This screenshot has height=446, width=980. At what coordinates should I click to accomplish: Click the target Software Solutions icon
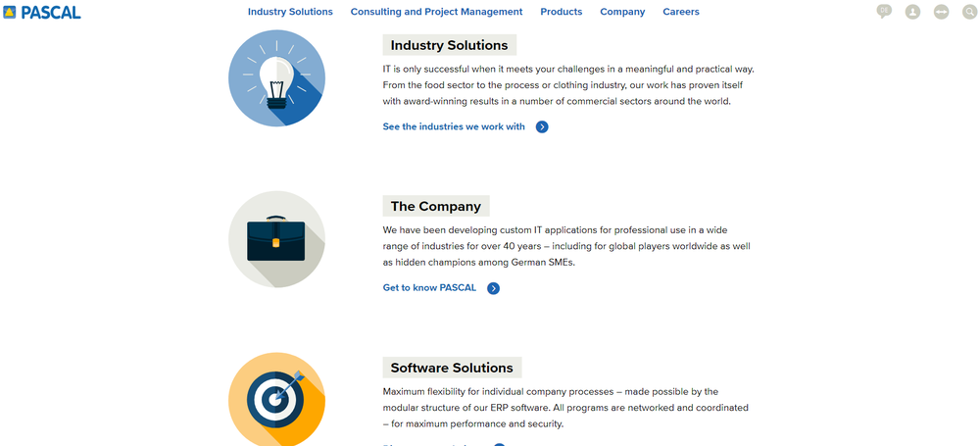277,399
